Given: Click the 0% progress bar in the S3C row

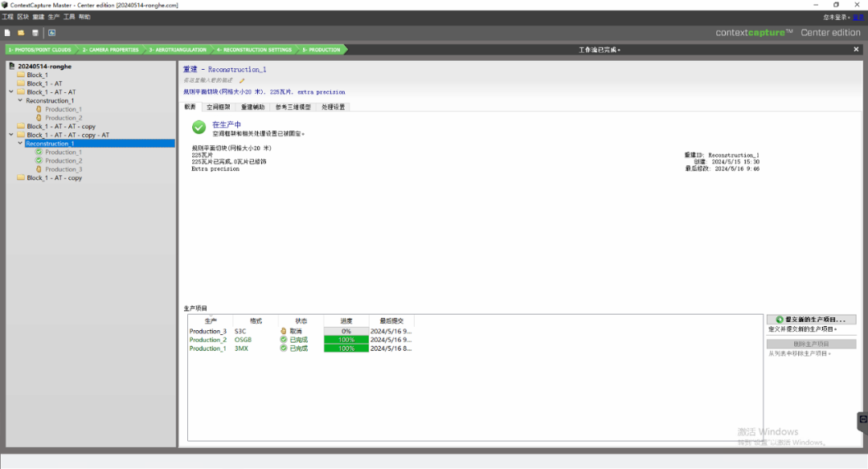Looking at the screenshot, I should (346, 332).
